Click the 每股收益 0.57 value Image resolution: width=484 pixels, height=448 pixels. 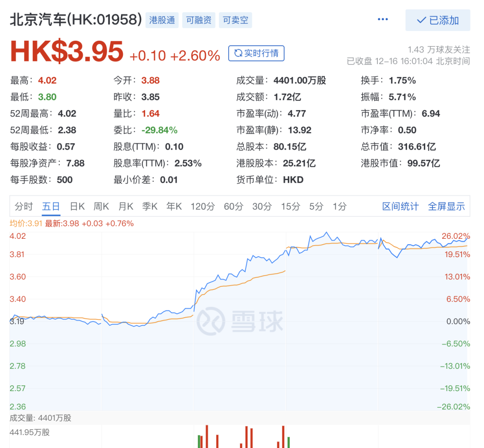(x=66, y=146)
